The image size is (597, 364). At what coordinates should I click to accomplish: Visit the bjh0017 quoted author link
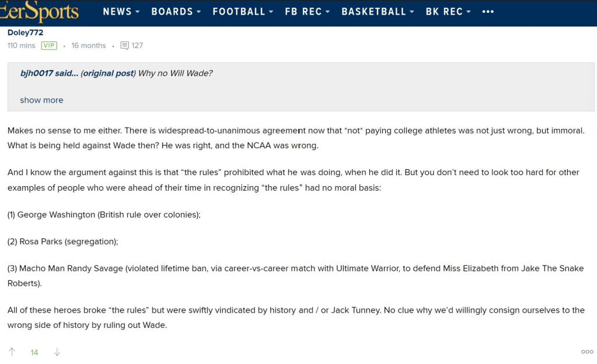[x=36, y=73]
